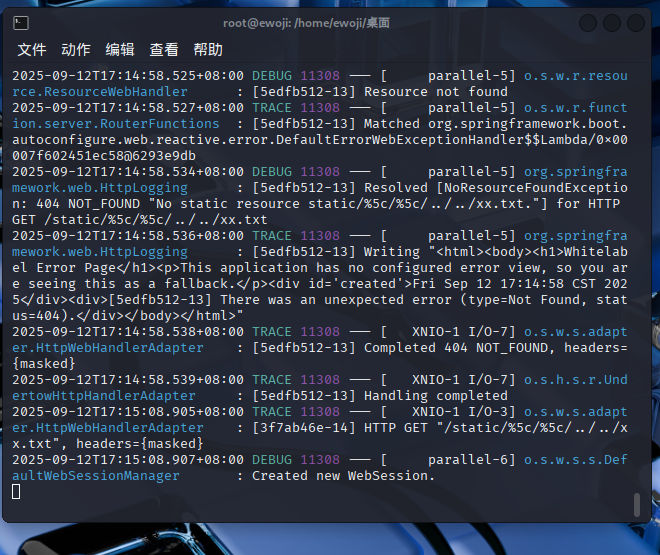Open the 帮助 menu
Viewport: 660px width, 555px height.
(x=208, y=50)
